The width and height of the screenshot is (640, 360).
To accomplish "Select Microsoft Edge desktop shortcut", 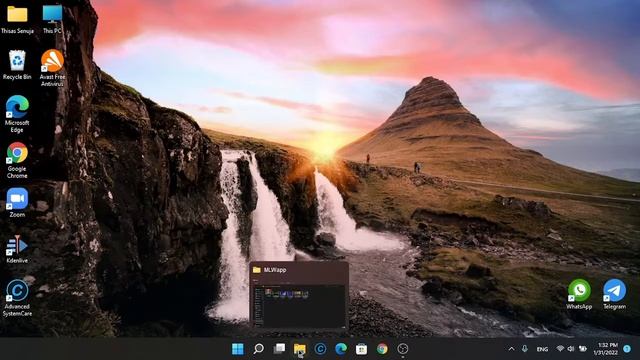I will (17, 114).
